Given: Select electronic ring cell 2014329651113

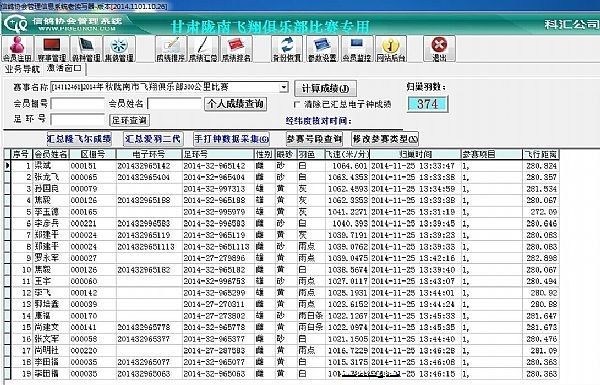Looking at the screenshot, I should [149, 246].
